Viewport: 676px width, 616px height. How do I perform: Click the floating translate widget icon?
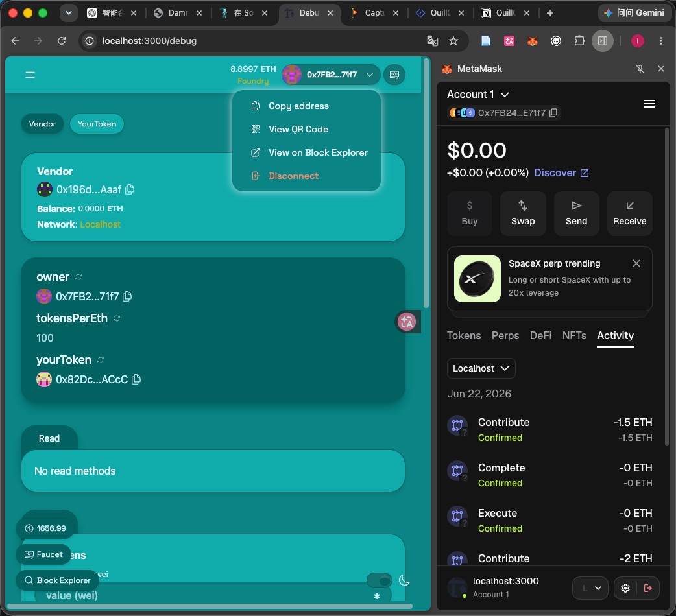[x=406, y=322]
